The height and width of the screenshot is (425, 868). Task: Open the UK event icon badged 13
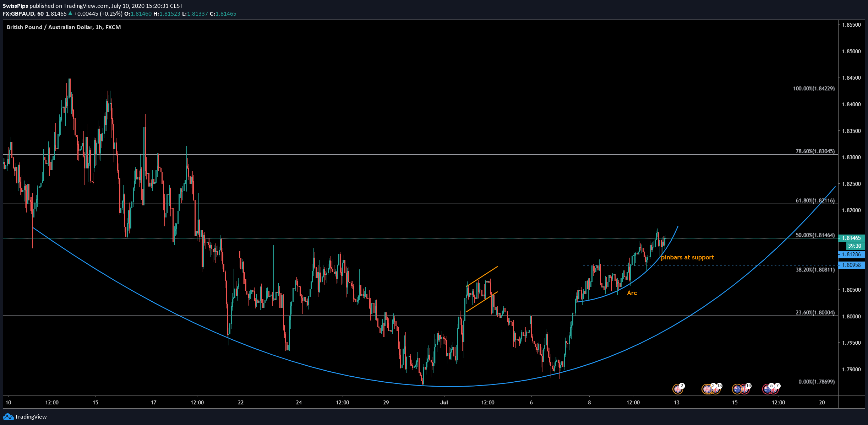[x=716, y=389]
